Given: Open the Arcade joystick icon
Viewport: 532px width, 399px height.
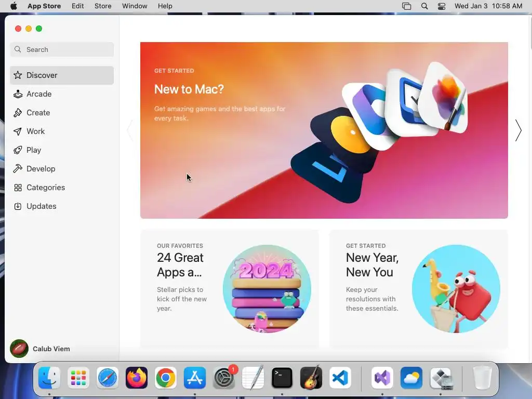Looking at the screenshot, I should point(18,94).
